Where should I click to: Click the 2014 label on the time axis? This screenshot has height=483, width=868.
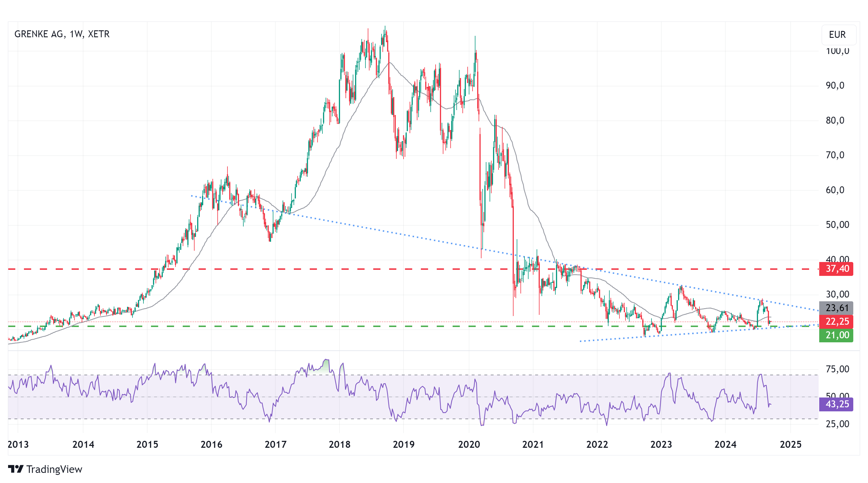83,445
